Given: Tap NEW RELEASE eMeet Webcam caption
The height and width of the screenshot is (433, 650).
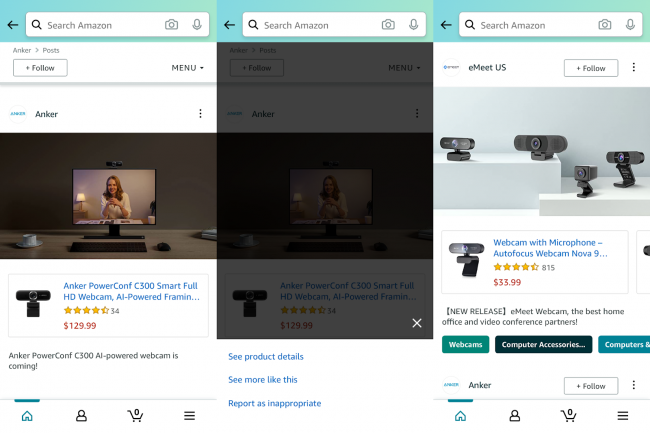Looking at the screenshot, I should coord(533,317).
